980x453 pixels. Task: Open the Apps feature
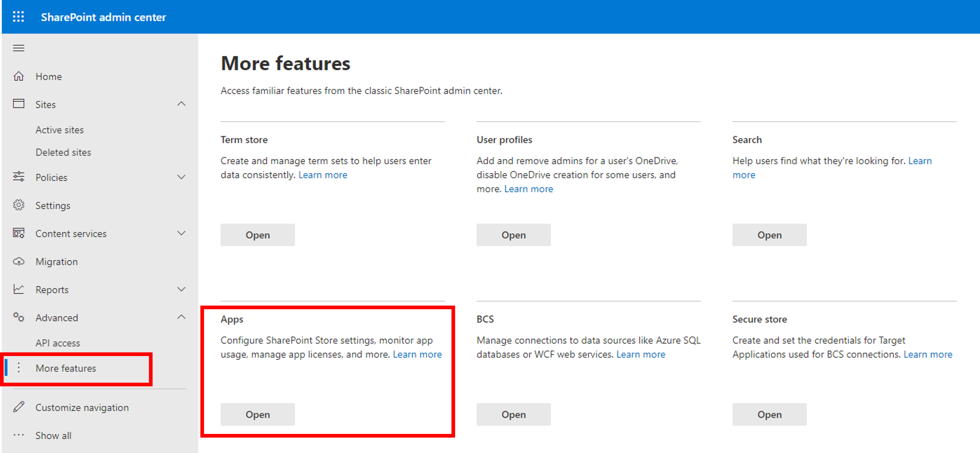(x=258, y=414)
